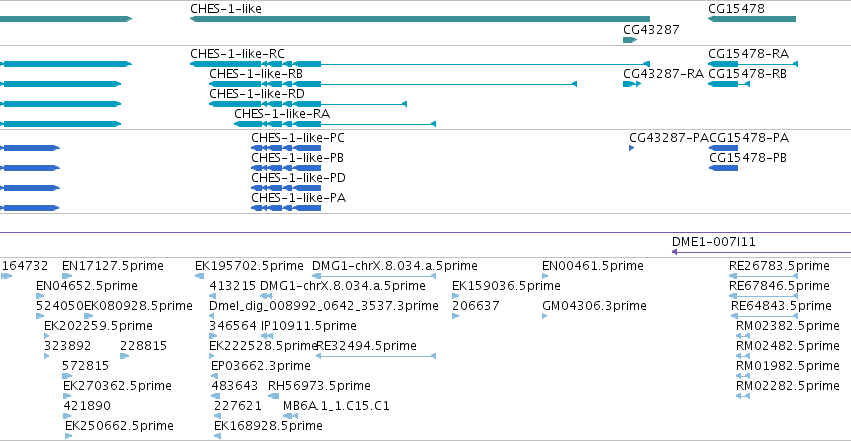Screen dimensions: 851x441
Task: Open the EK270362.5prime EST label
Action: [x=117, y=386]
